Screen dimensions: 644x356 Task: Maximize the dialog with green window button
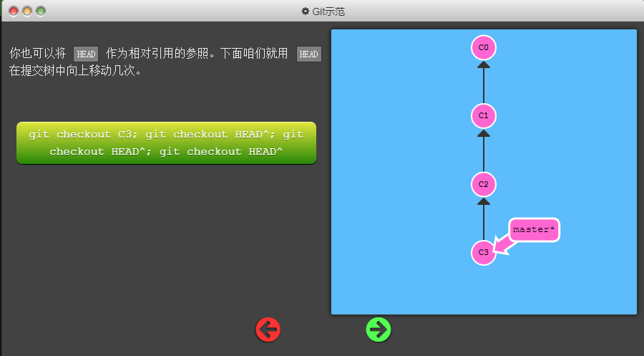41,11
